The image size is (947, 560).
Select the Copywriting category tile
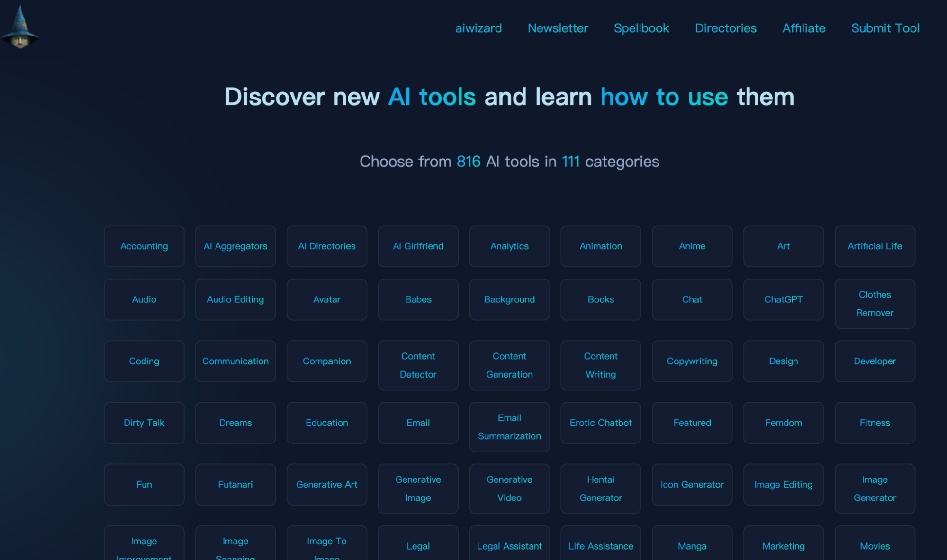[692, 361]
